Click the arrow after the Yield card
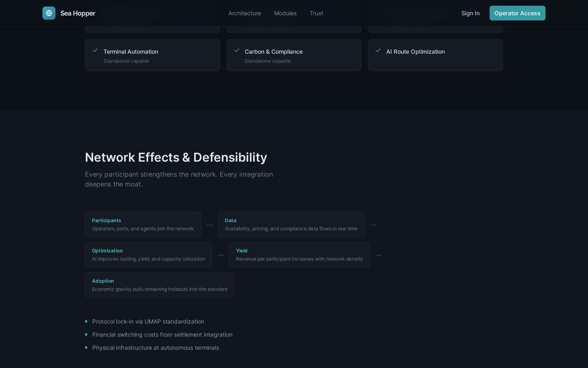 378,255
